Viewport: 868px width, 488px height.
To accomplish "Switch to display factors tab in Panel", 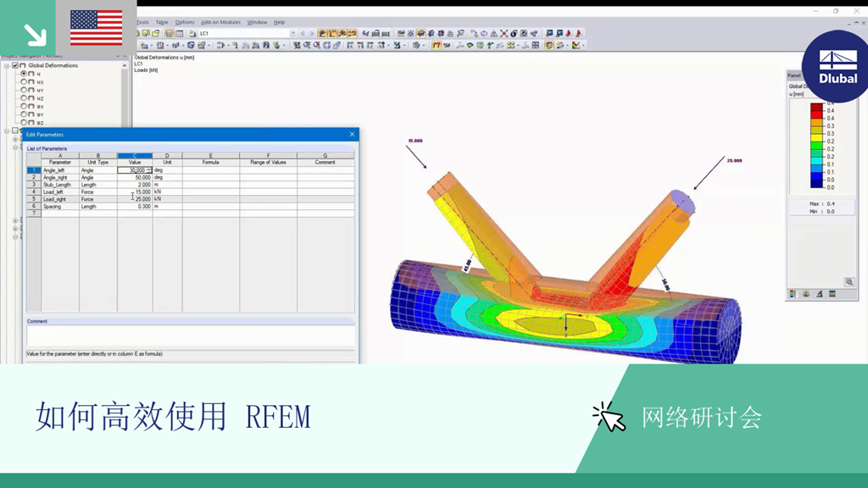I will pyautogui.click(x=806, y=294).
